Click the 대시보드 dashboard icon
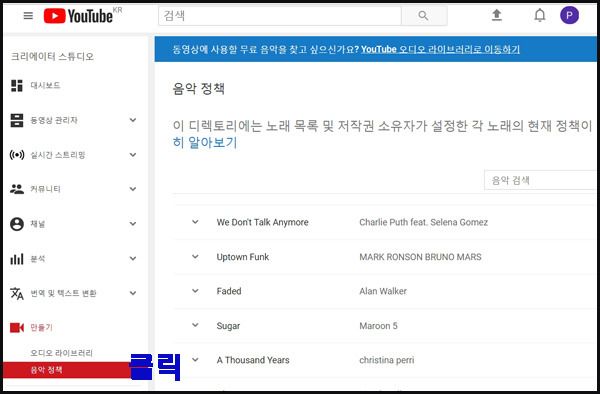 tap(16, 86)
